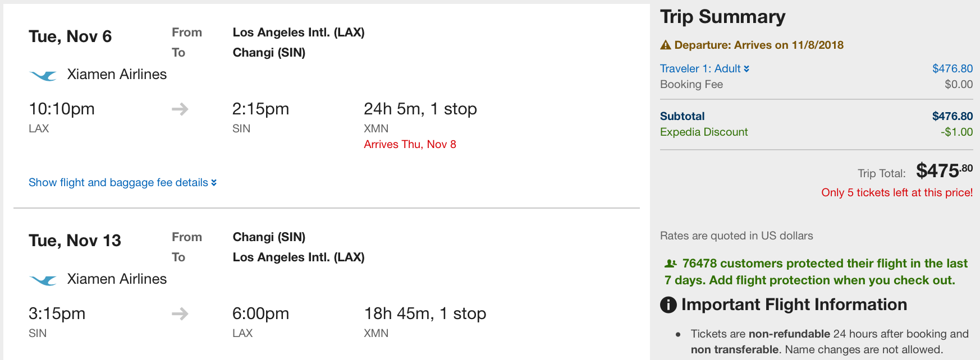The width and height of the screenshot is (980, 360).
Task: Click the Expedia Discount label
Action: [x=704, y=132]
